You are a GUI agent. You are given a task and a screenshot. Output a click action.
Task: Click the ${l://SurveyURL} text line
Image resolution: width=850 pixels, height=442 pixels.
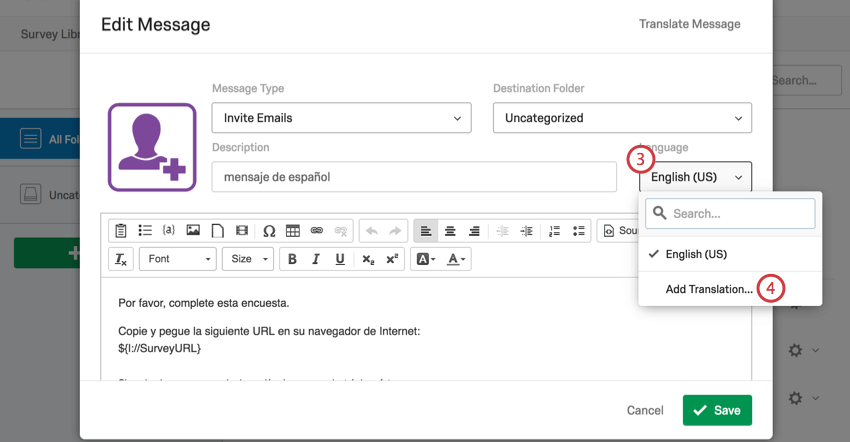pos(159,348)
